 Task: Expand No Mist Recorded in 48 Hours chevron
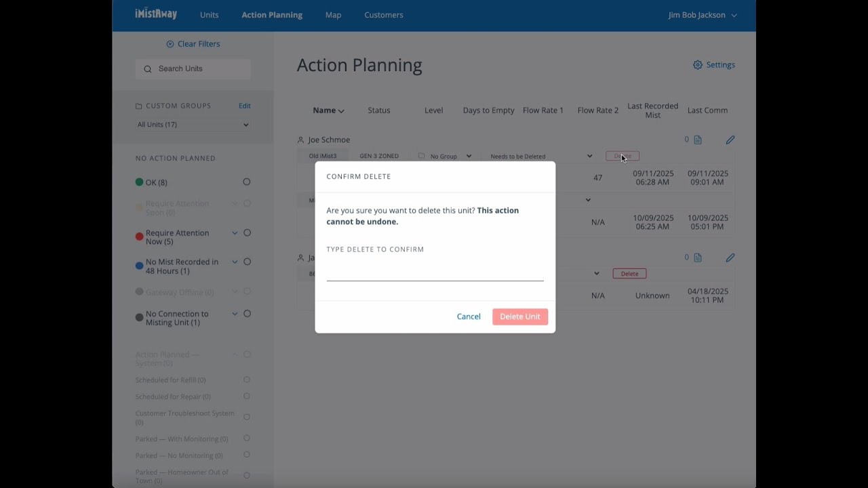point(235,262)
